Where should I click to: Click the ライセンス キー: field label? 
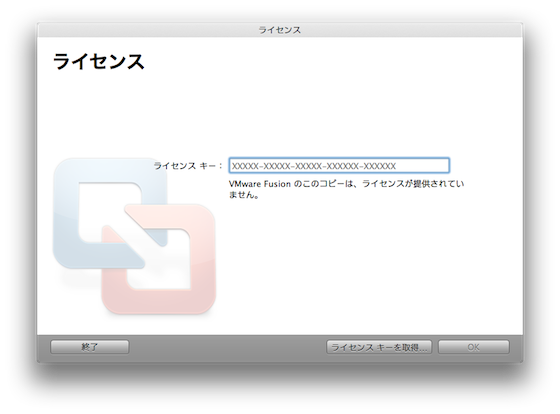click(x=188, y=166)
